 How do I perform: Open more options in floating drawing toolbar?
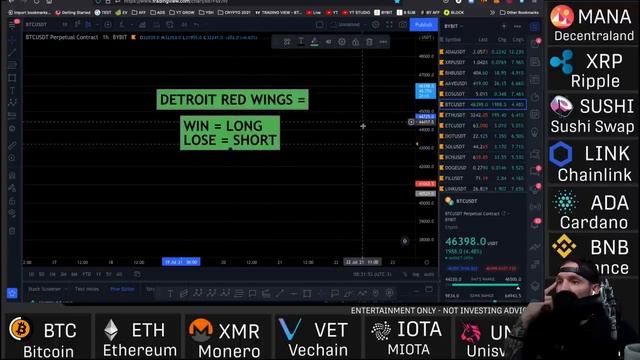click(383, 42)
